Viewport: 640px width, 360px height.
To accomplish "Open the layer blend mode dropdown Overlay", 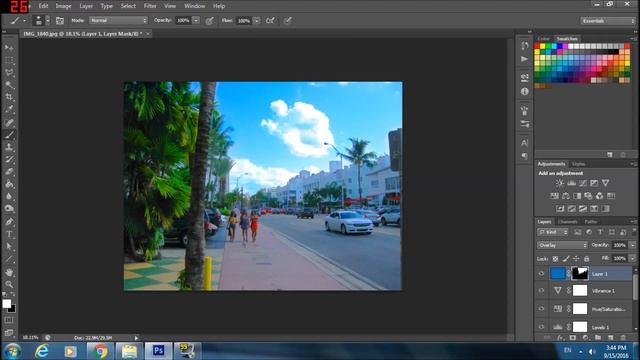I will 562,245.
